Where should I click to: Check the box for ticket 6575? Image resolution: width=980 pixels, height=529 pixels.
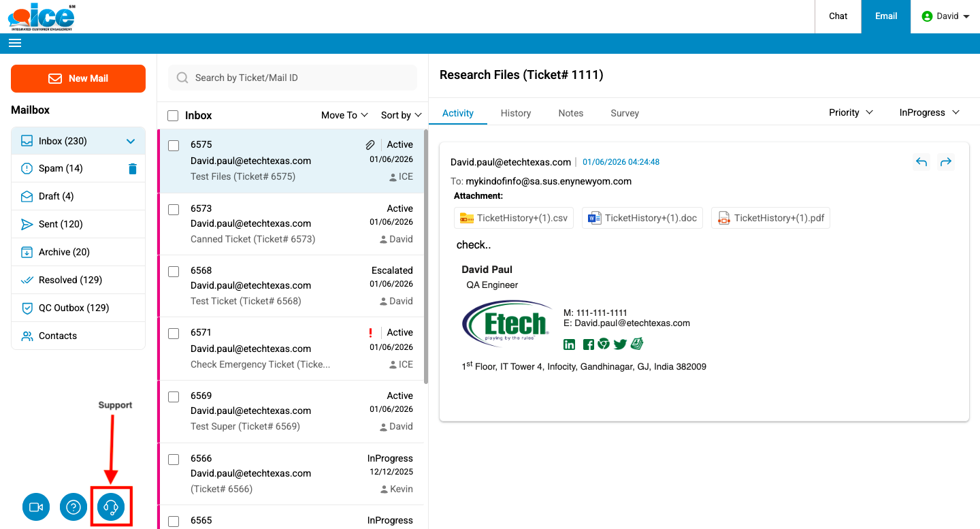click(x=174, y=145)
